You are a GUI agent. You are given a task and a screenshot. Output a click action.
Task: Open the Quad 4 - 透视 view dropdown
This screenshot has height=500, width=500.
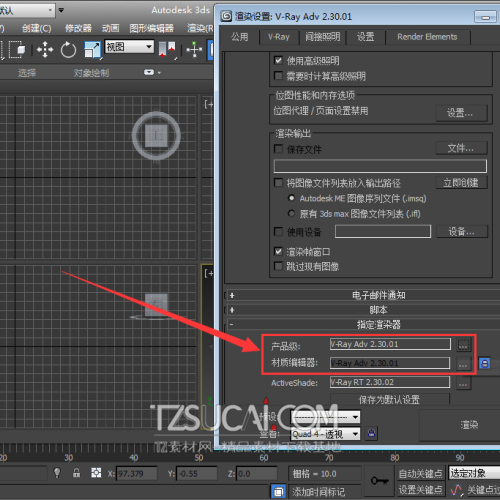pos(325,434)
